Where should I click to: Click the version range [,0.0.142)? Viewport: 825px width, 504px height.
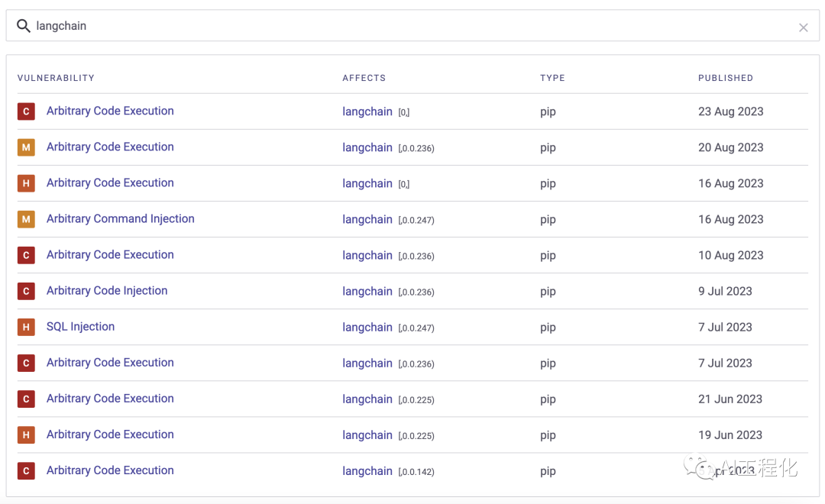[x=416, y=472]
